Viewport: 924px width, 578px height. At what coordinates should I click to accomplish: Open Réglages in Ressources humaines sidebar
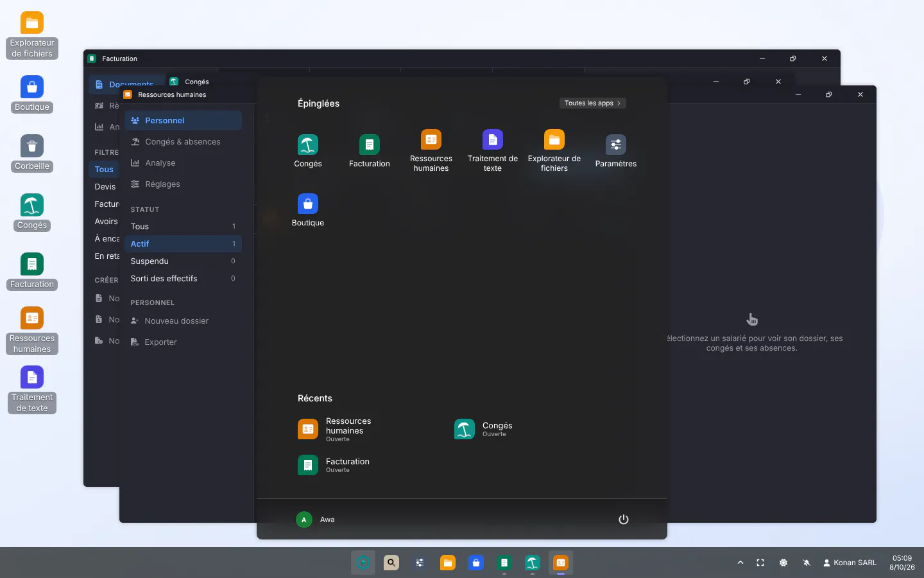(x=183, y=184)
